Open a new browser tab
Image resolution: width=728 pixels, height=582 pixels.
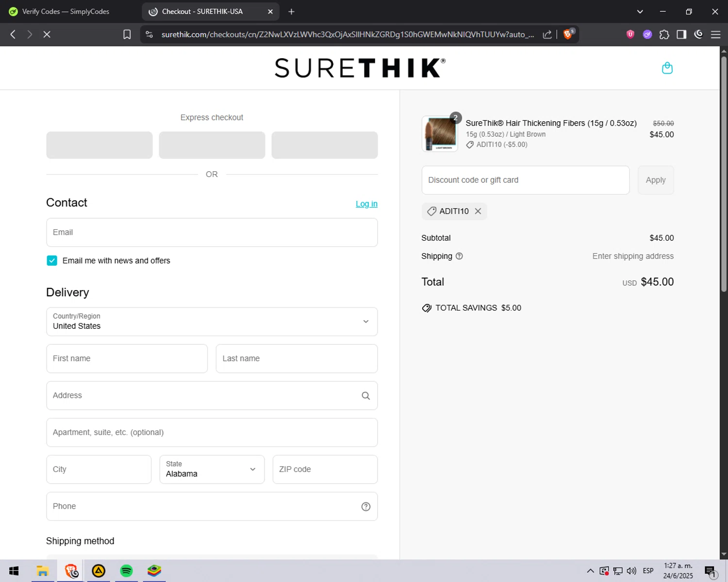click(x=291, y=12)
